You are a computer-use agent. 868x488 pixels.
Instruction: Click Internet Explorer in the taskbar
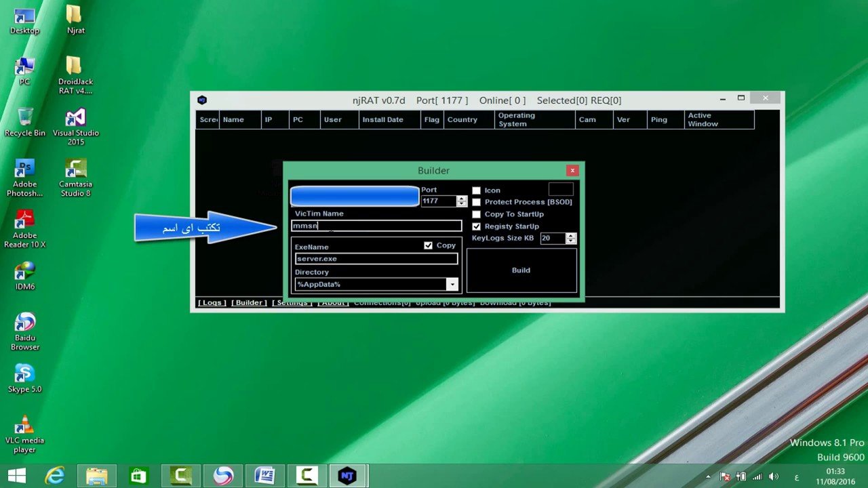55,476
